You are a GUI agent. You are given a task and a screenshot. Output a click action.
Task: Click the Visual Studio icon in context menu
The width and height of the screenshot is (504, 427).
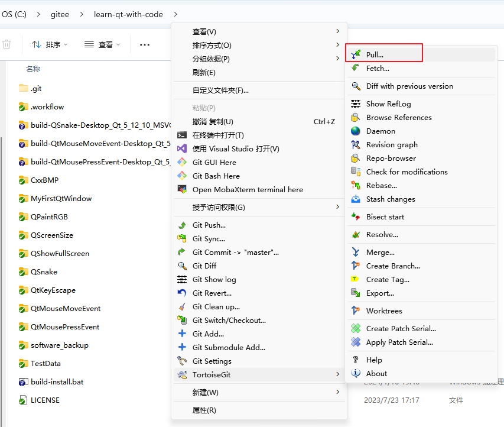pos(182,148)
